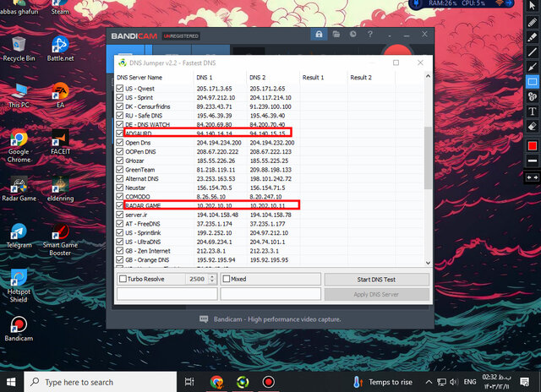
Task: Click the red color swatch in drawing toolbar
Action: pos(533,145)
